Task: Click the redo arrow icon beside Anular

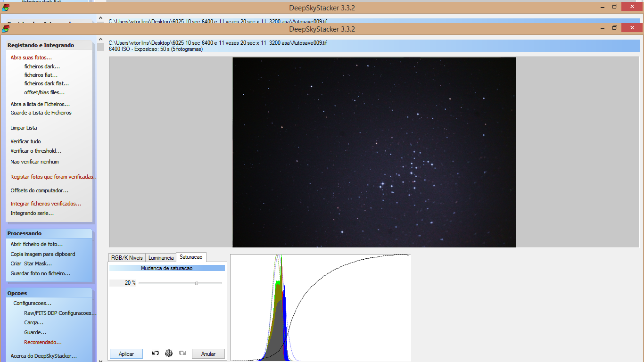Action: point(183,353)
